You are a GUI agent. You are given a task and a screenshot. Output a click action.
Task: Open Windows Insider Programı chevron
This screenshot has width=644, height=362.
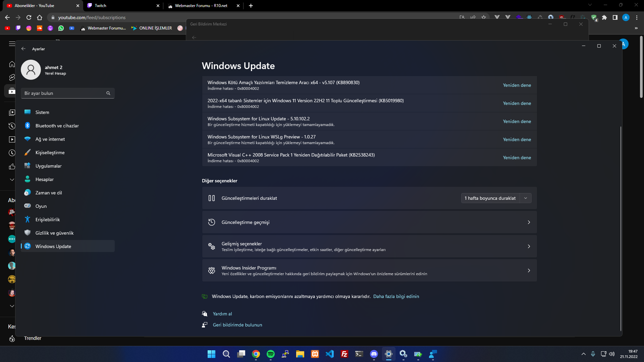pyautogui.click(x=529, y=270)
